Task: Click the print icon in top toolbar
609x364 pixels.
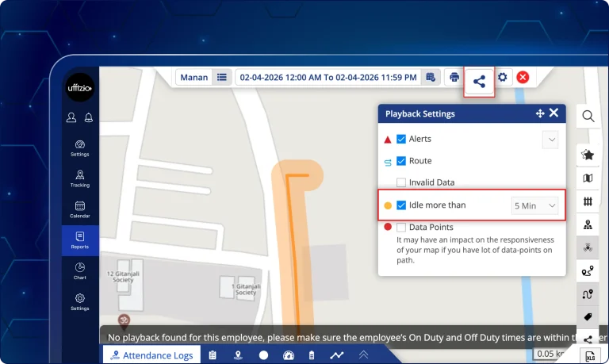Action: pyautogui.click(x=454, y=77)
